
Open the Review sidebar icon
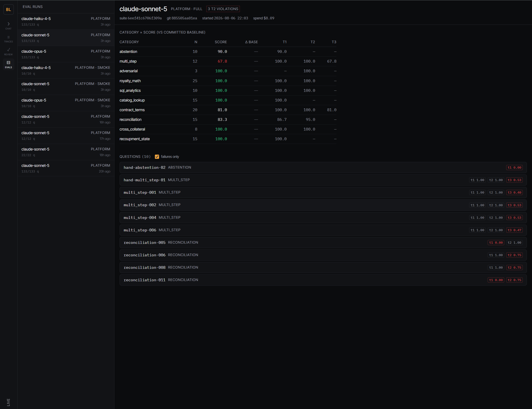pyautogui.click(x=9, y=52)
